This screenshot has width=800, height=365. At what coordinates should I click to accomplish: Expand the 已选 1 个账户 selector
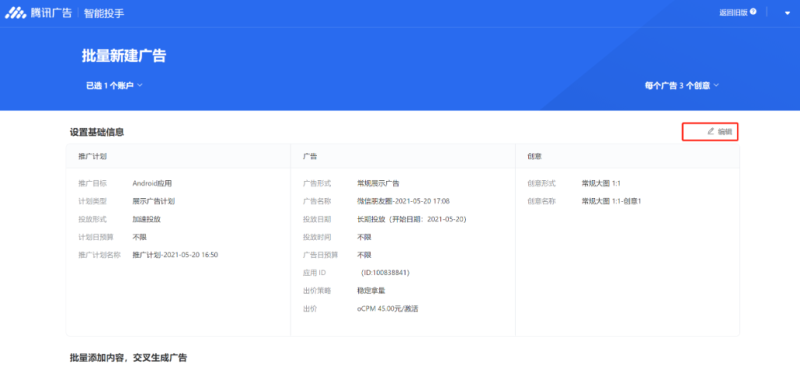[x=114, y=86]
